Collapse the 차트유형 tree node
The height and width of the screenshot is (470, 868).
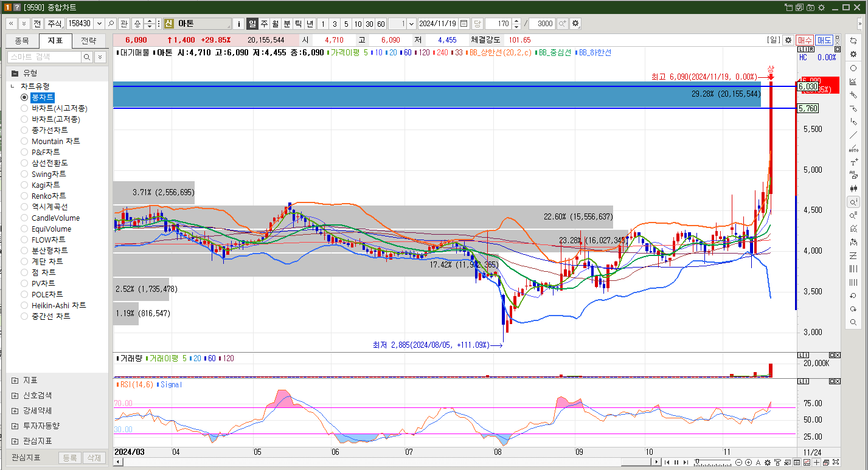click(12, 86)
